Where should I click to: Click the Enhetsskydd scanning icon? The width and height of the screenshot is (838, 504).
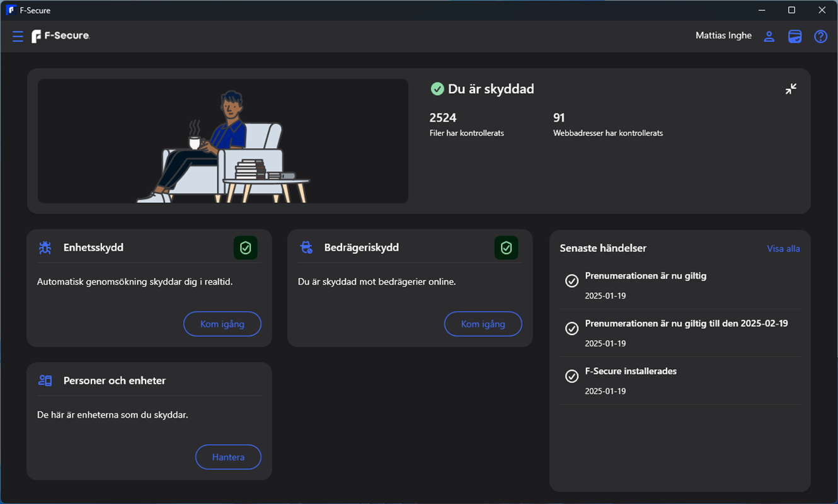45,248
